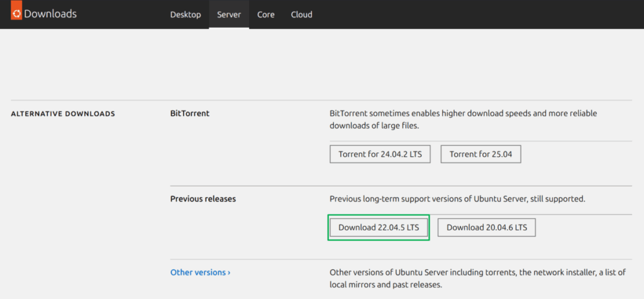Switch to the Desktop tab
This screenshot has height=299, width=644.
(x=186, y=14)
